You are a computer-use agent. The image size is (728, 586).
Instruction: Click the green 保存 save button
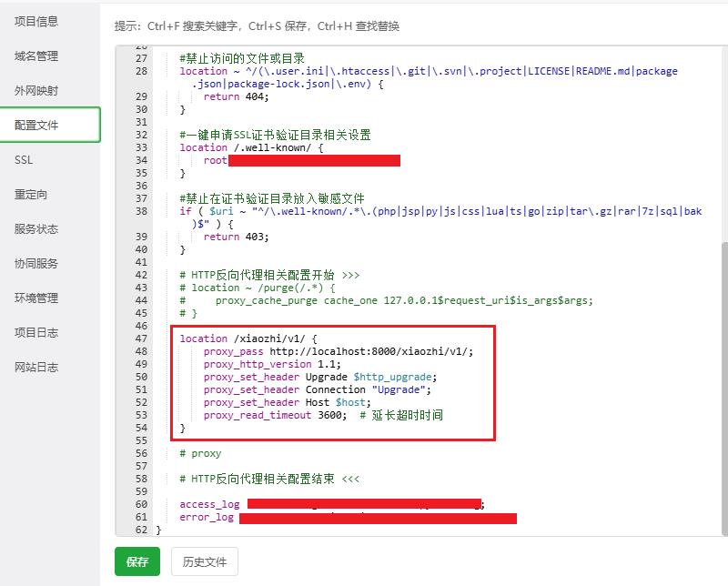pyautogui.click(x=136, y=562)
